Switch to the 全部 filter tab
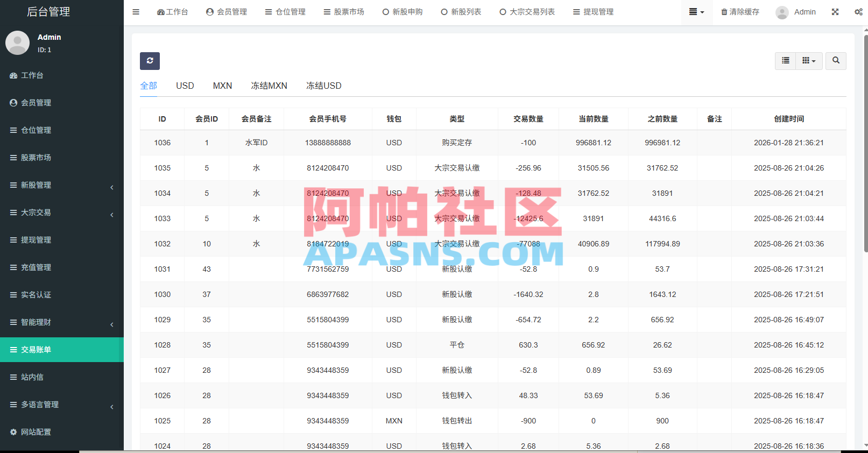 pyautogui.click(x=149, y=86)
